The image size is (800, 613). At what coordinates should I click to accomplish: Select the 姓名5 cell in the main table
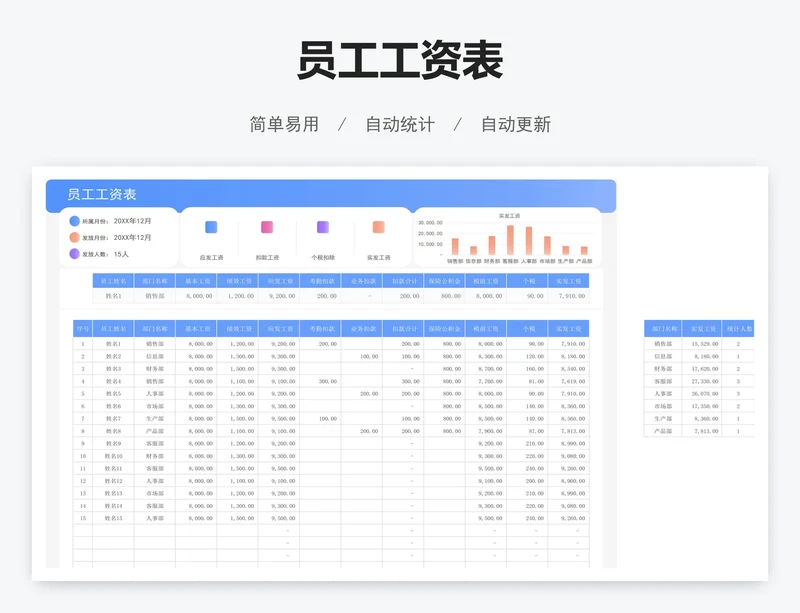tap(113, 394)
